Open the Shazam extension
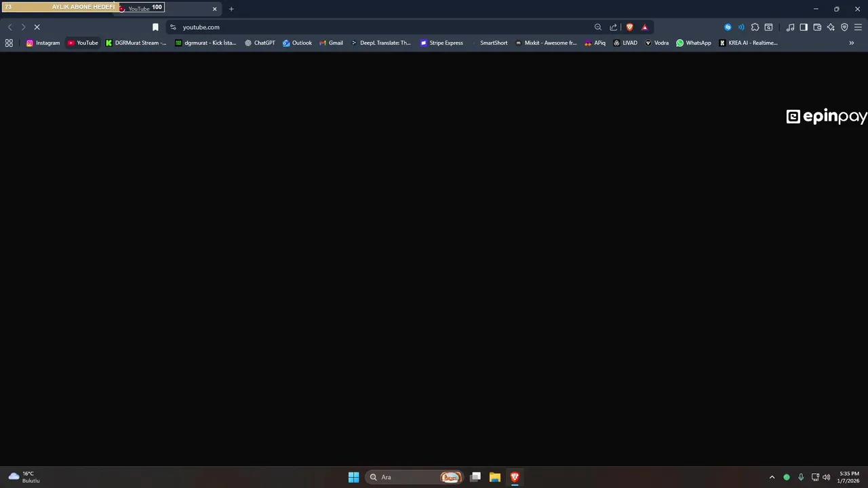Viewport: 868px width, 488px height. tap(728, 27)
